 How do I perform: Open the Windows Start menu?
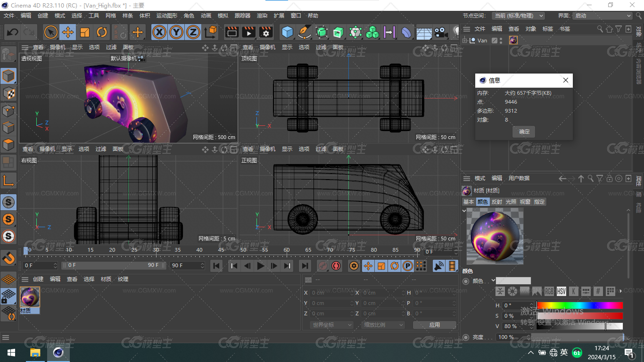coord(11,353)
